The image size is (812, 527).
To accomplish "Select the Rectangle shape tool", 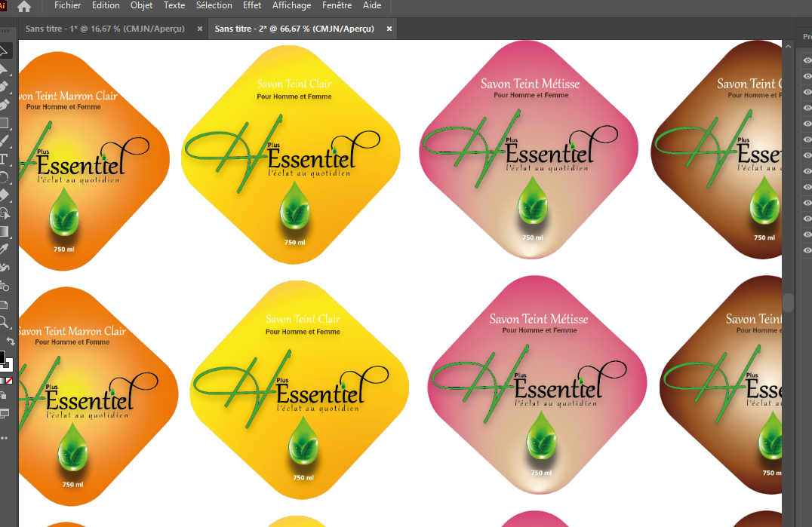I will coord(4,123).
